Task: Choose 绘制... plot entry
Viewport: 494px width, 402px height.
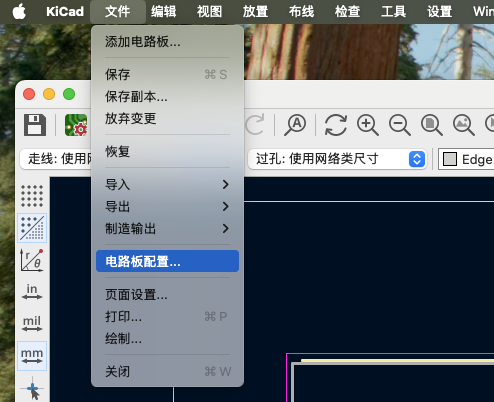Action: [x=167, y=338]
